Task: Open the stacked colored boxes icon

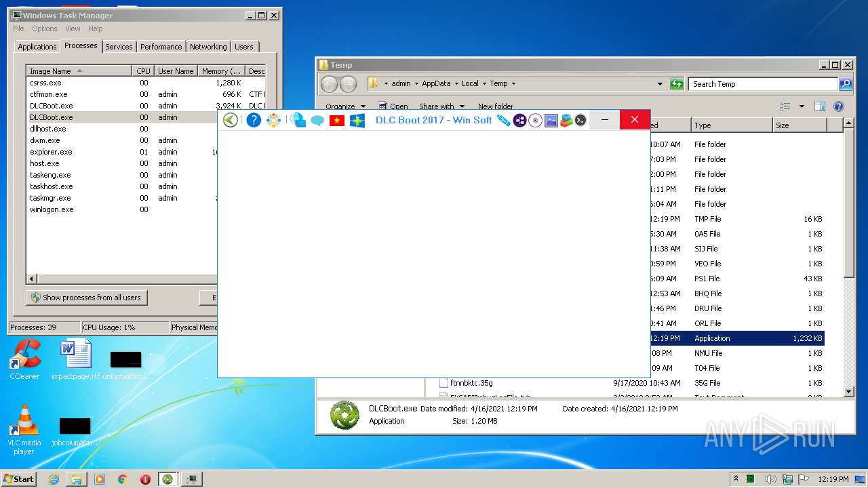Action: pyautogui.click(x=566, y=120)
